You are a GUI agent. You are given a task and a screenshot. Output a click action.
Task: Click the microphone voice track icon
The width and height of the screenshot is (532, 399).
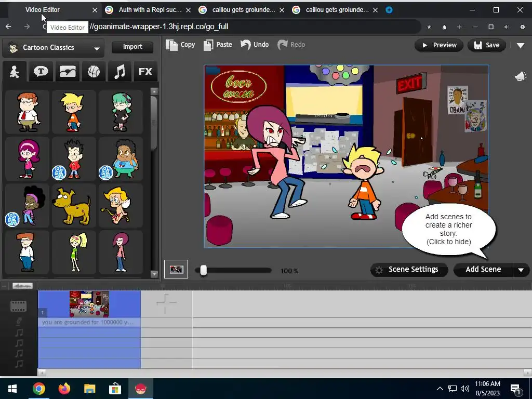pos(19,321)
